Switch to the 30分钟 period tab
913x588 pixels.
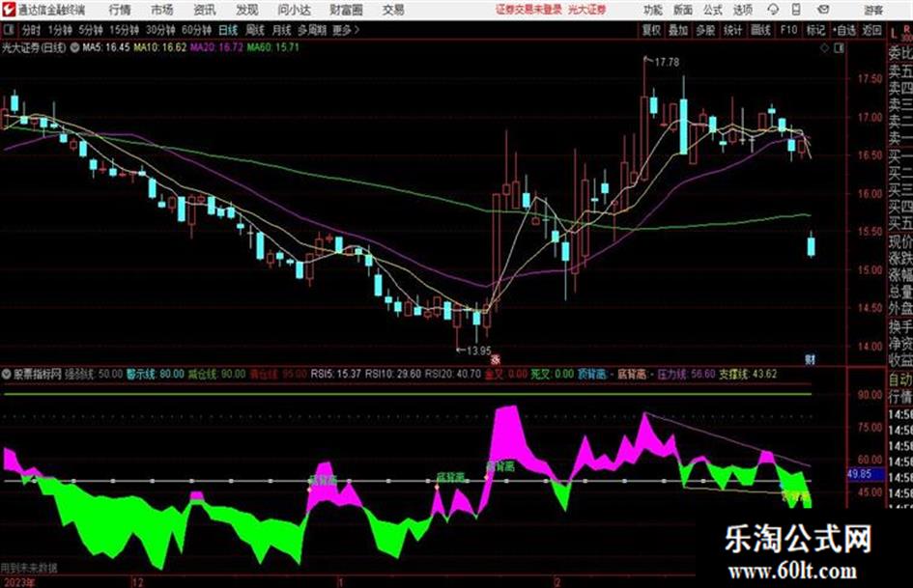tap(160, 30)
